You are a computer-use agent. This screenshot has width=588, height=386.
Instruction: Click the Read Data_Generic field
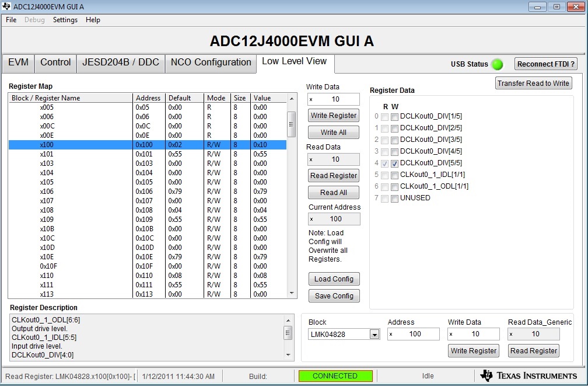pyautogui.click(x=533, y=334)
